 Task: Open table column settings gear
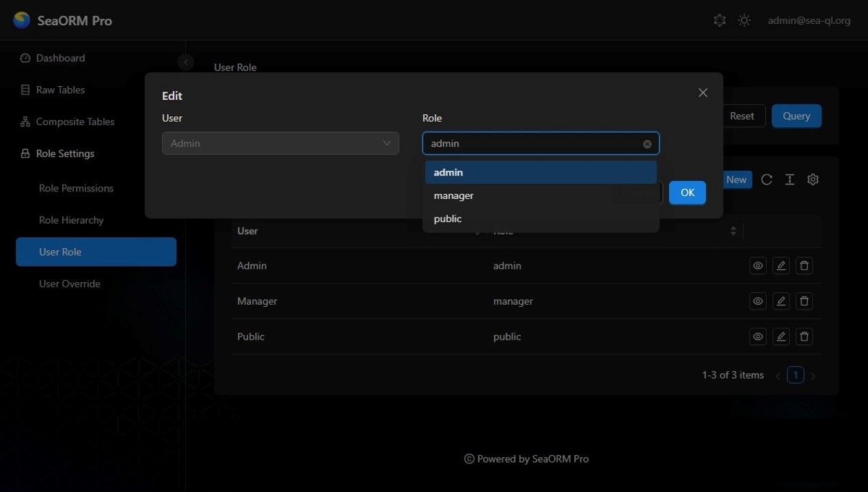point(813,180)
